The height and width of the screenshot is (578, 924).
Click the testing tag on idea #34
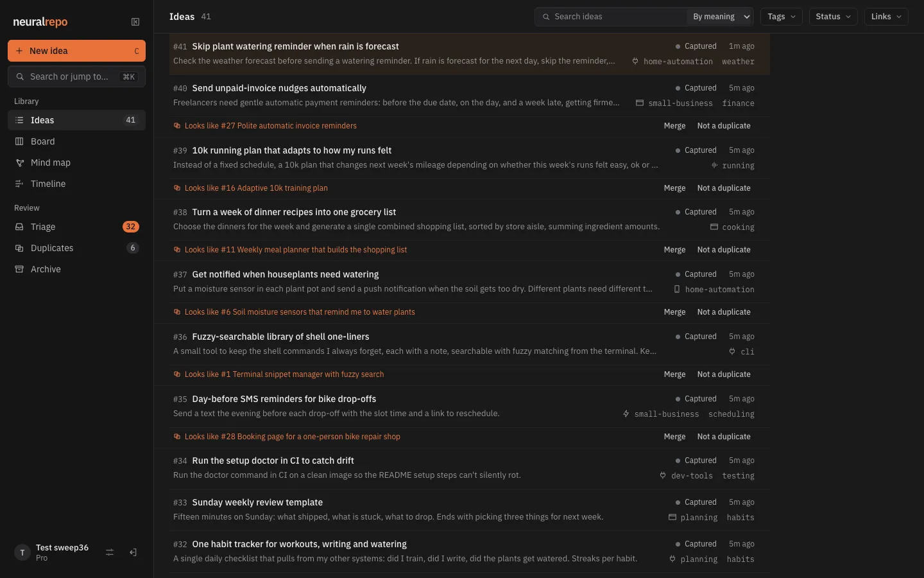(x=738, y=476)
